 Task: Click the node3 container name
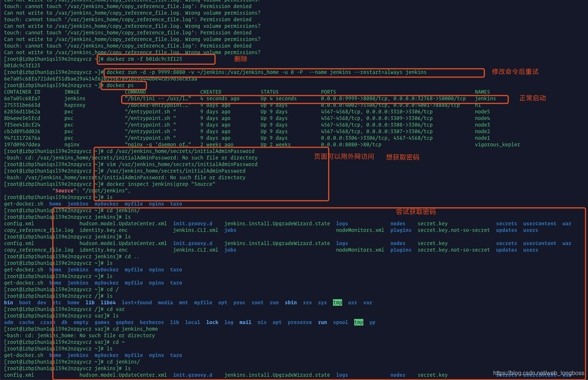click(482, 125)
